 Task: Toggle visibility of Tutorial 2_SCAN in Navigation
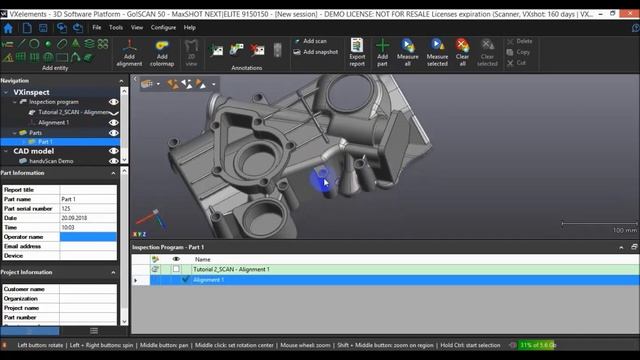click(114, 113)
